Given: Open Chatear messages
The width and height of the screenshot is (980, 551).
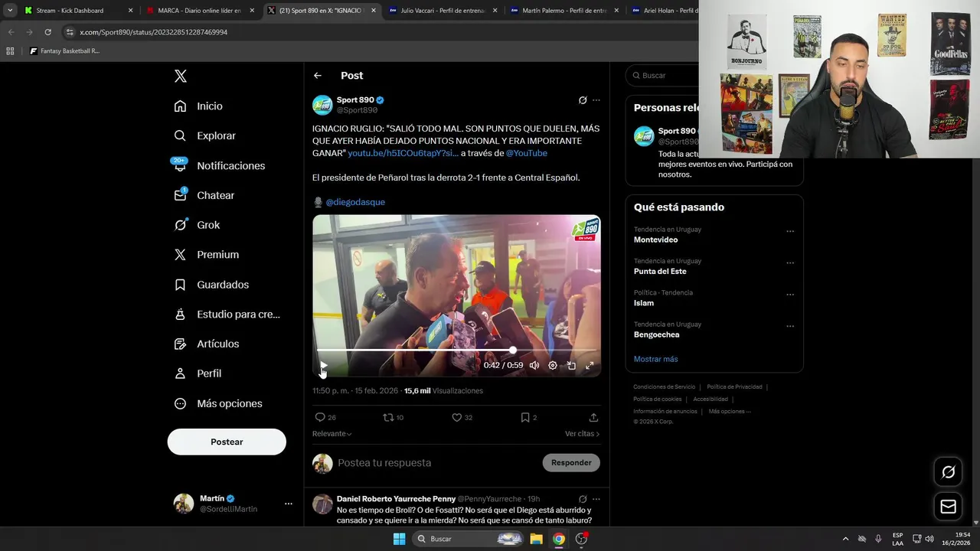Looking at the screenshot, I should pyautogui.click(x=204, y=195).
